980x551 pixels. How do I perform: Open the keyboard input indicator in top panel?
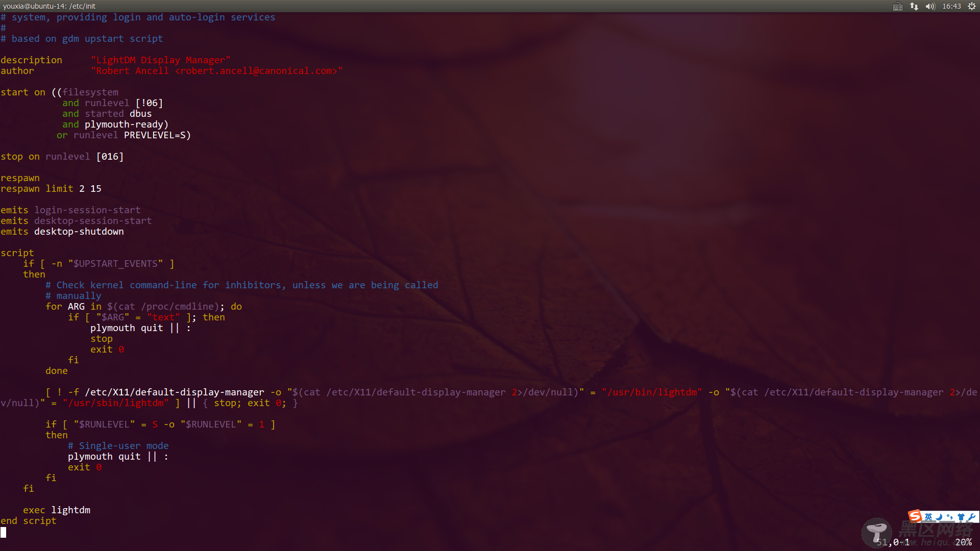coord(898,7)
